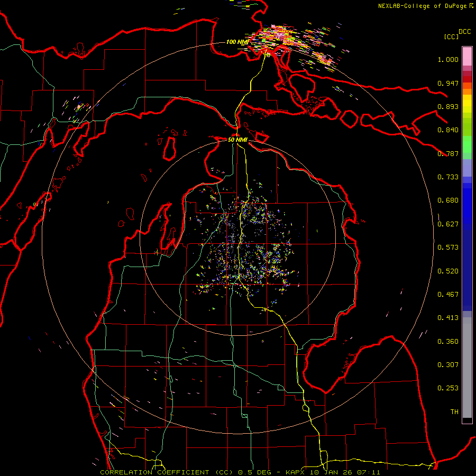Click the gray lower segment of color bar

pyautogui.click(x=467, y=368)
